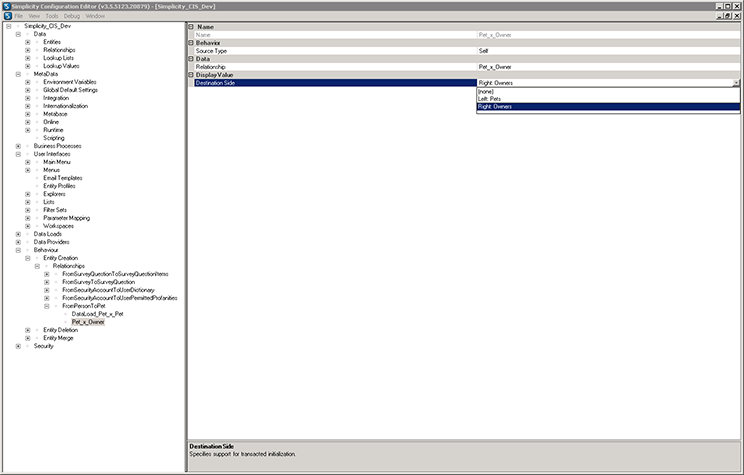Click the Simplicity app icon in menu bar
Screen dimensions: 744x475
click(7, 16)
